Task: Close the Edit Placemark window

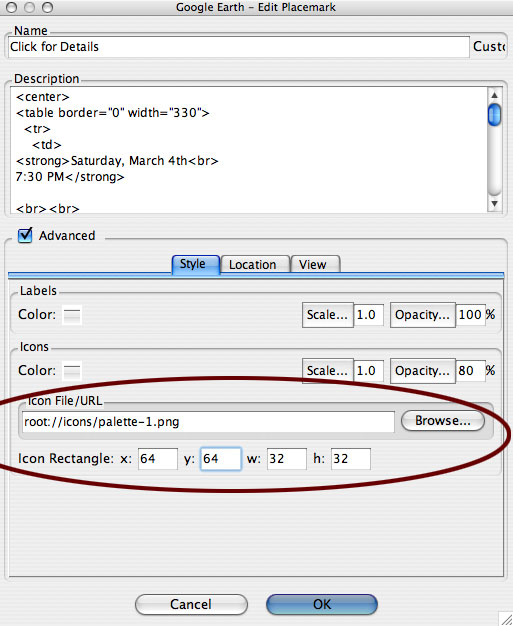Action: (x=11, y=7)
